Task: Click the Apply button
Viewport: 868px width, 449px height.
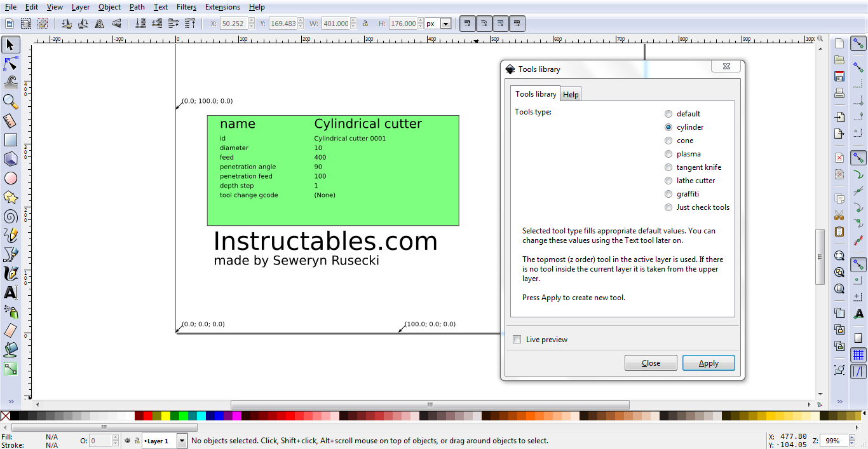Action: click(x=709, y=363)
